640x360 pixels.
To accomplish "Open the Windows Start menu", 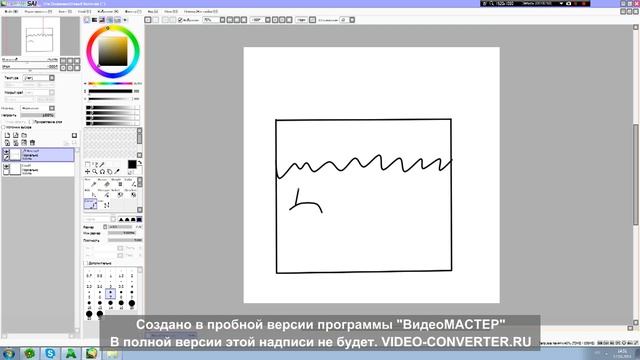I will point(9,353).
